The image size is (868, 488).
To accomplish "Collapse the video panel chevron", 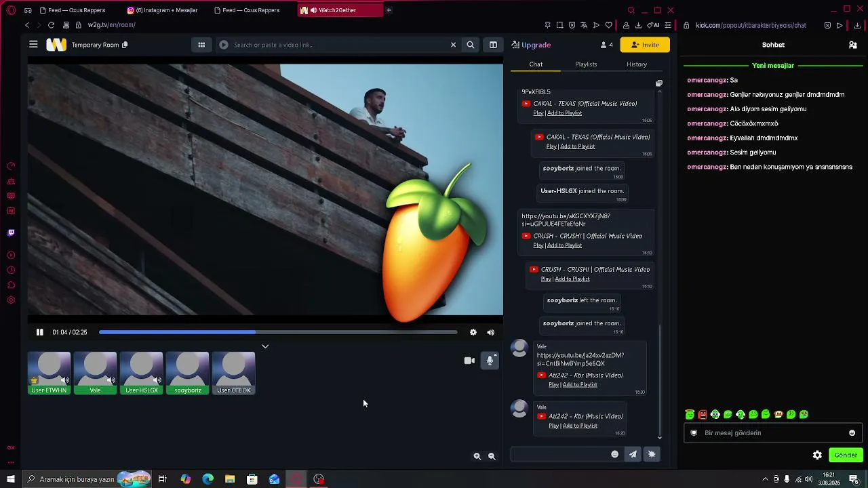I will [265, 346].
